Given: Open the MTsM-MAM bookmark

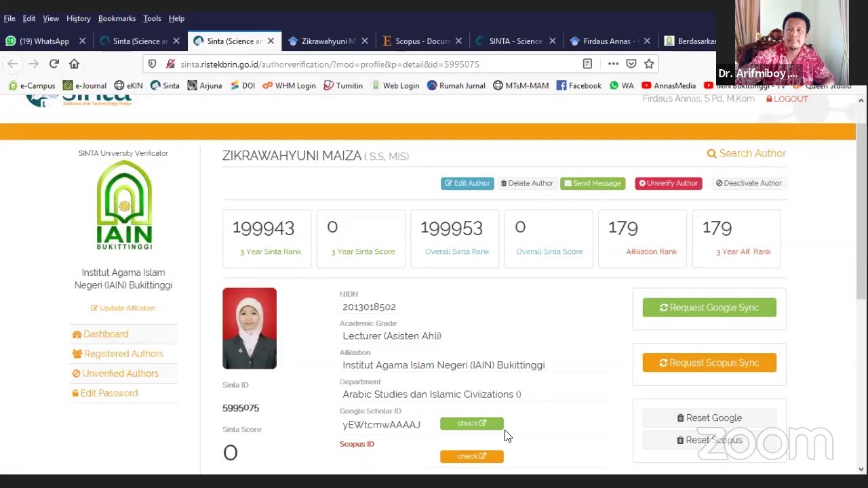Looking at the screenshot, I should coord(521,85).
